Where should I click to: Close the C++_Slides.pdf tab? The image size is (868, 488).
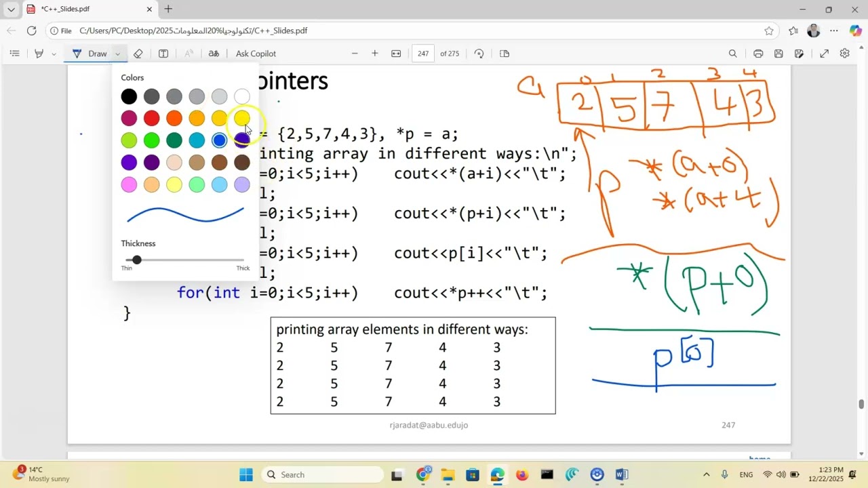(x=150, y=9)
